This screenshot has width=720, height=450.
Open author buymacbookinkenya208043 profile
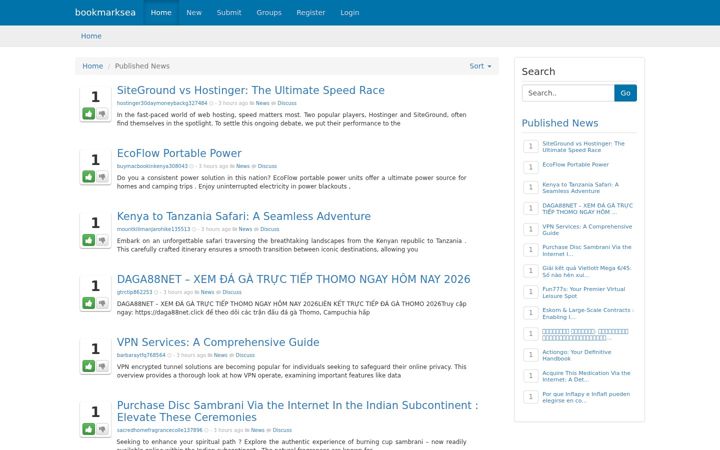152,166
